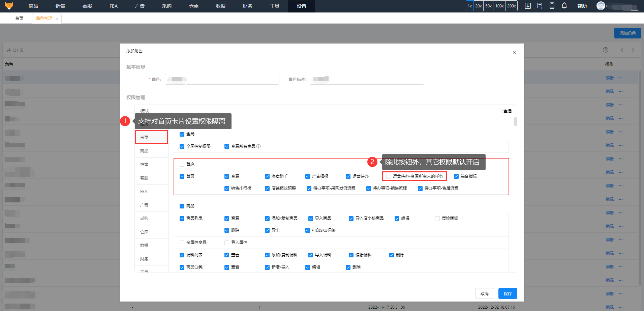This screenshot has width=644, height=311.
Task: Switch to the 首页 page tab
Action: click(x=19, y=18)
